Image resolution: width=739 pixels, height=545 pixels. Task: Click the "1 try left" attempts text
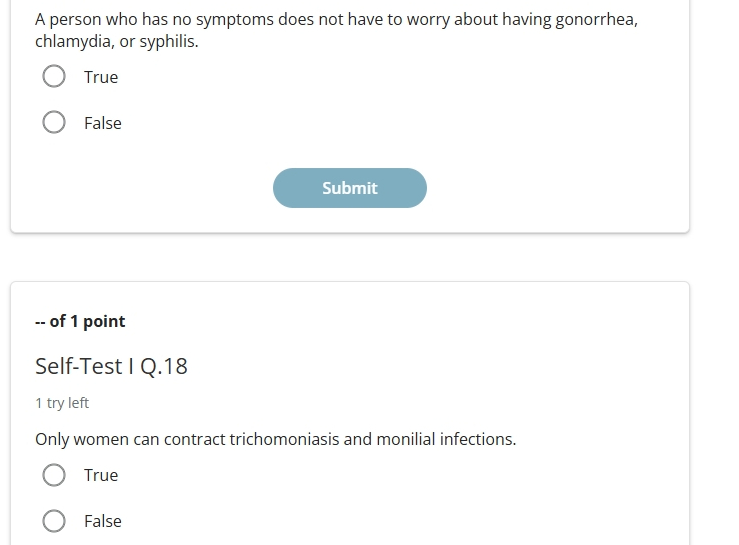tap(62, 403)
